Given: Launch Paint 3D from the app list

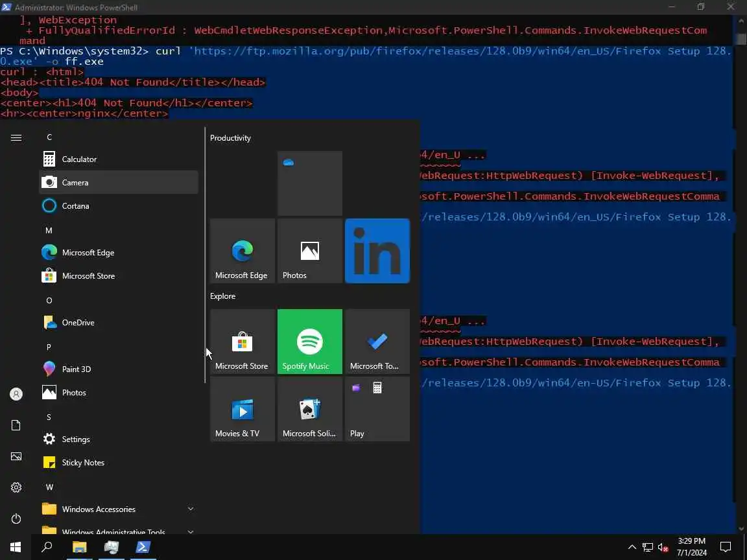Looking at the screenshot, I should (118, 369).
